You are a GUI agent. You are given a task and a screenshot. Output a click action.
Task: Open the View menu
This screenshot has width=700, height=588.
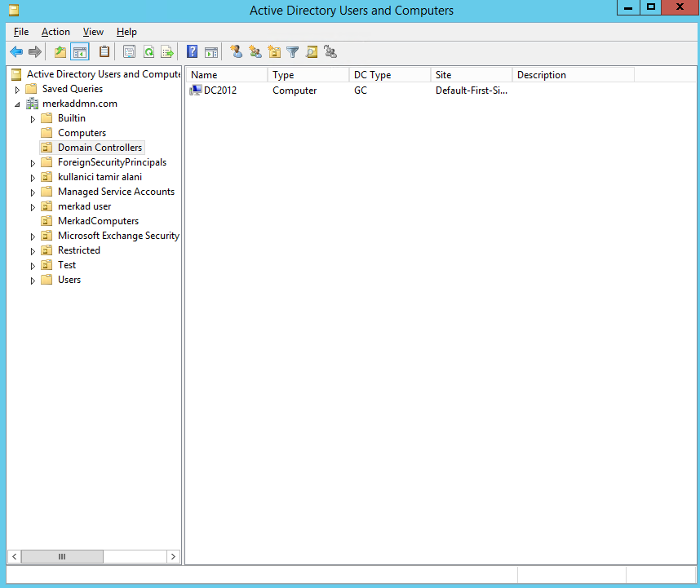[93, 32]
